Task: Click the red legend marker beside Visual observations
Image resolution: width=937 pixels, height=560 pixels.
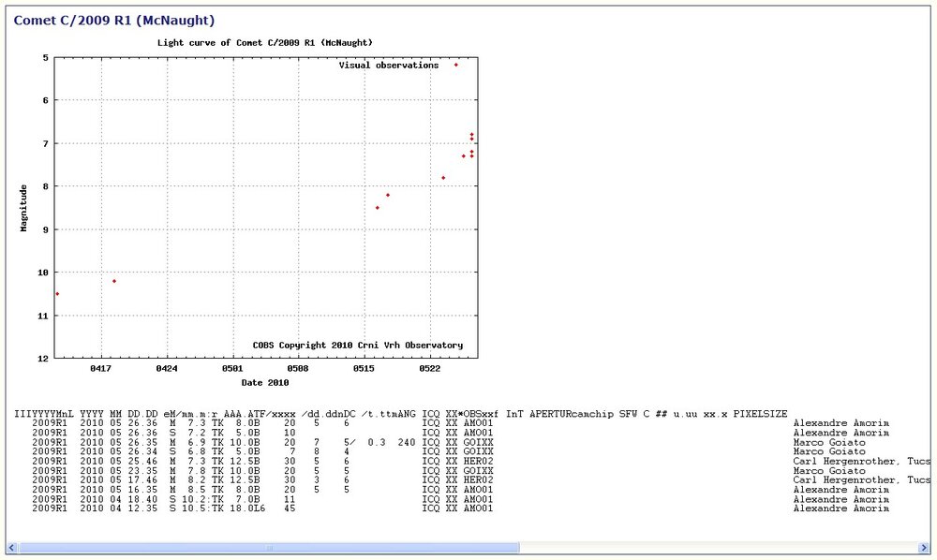Action: tap(455, 65)
